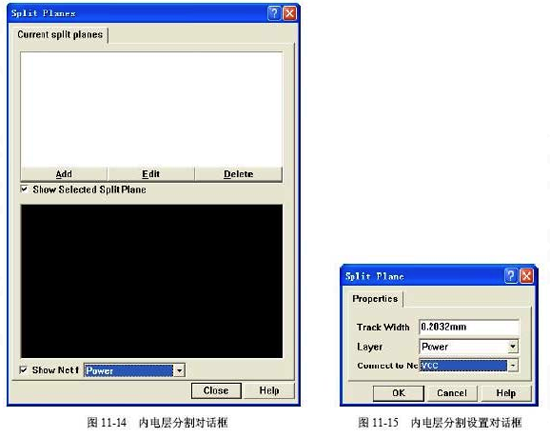This screenshot has height=438, width=550.
Task: Click the Split Planes help question icon
Action: coord(274,13)
